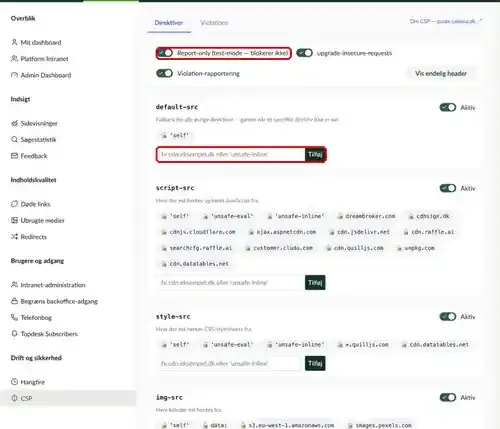Open Redirects shuffle icon
500x429 pixels.
pos(14,237)
